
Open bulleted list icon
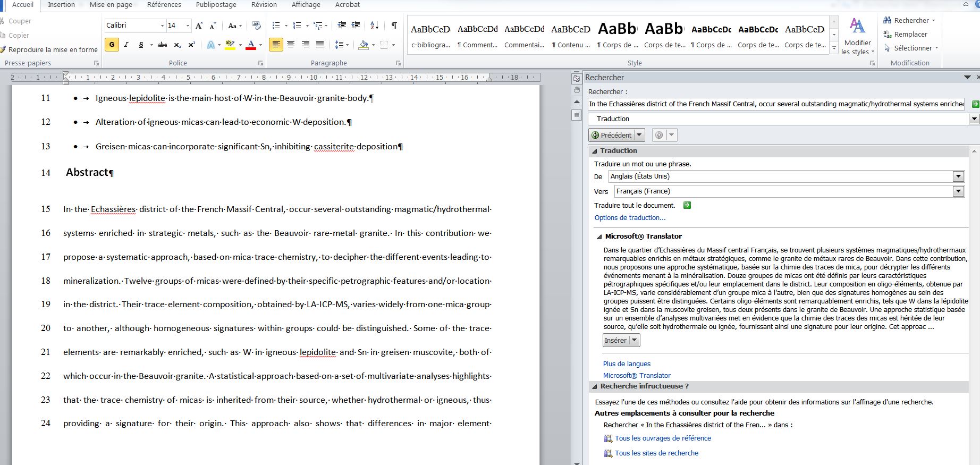276,26
